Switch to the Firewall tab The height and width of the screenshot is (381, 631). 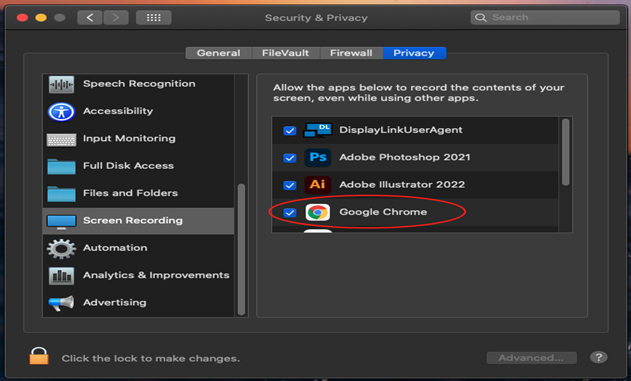coord(351,53)
